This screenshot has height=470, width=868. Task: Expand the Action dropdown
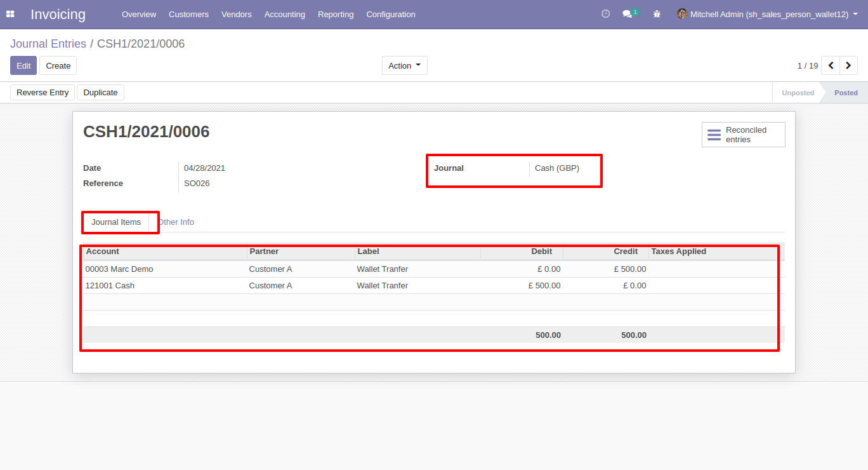tap(405, 65)
